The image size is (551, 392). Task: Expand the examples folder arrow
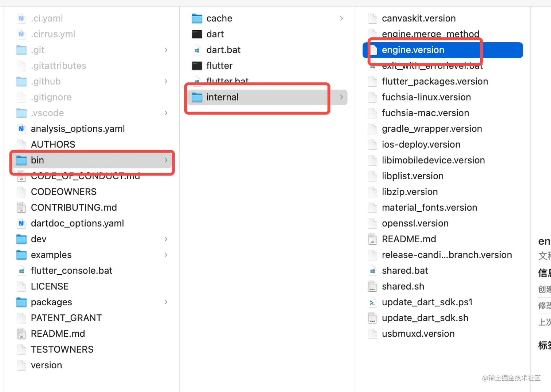[166, 255]
